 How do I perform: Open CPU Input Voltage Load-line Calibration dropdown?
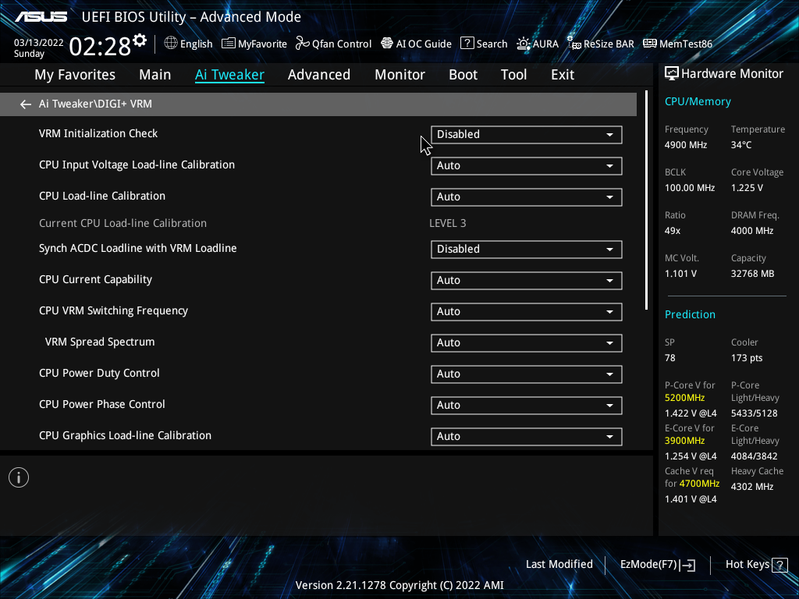point(526,166)
